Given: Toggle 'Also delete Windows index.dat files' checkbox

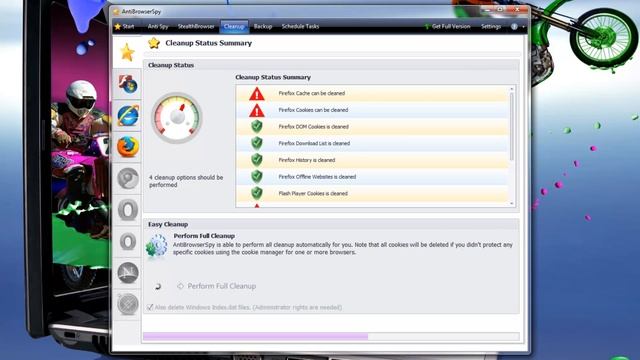Looking at the screenshot, I should tap(150, 307).
